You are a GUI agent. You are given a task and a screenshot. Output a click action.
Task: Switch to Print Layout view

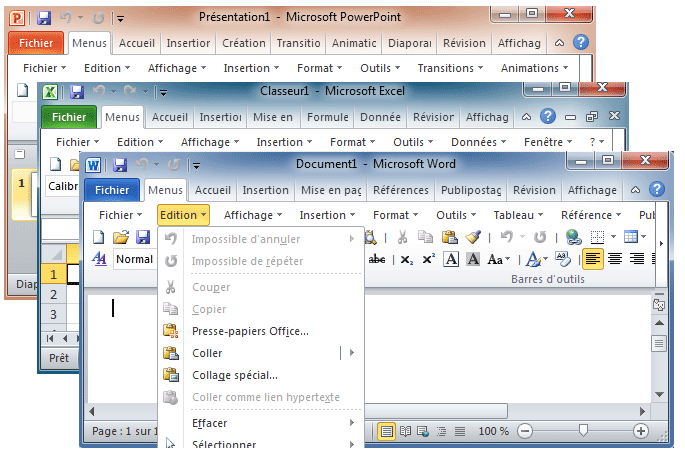point(387,432)
